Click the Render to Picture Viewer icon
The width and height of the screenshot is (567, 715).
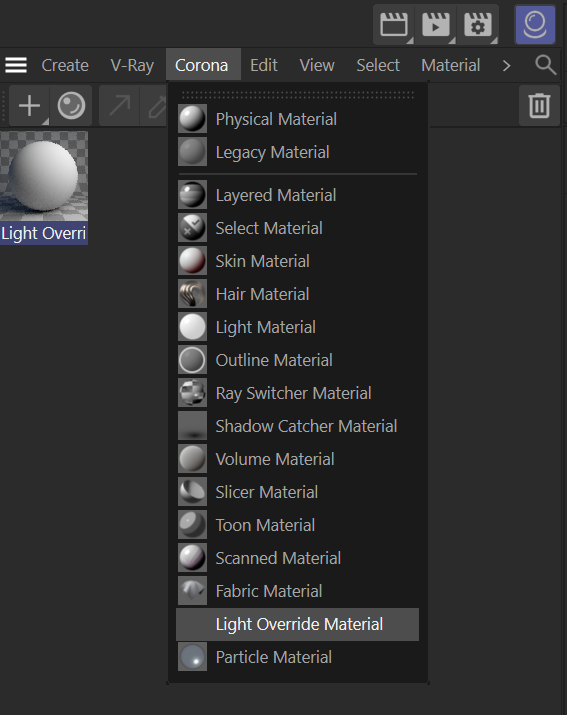point(436,25)
